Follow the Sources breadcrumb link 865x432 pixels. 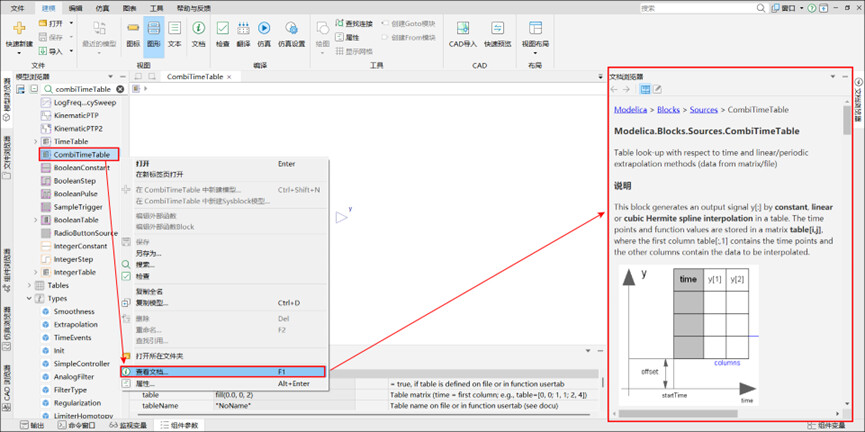[703, 110]
